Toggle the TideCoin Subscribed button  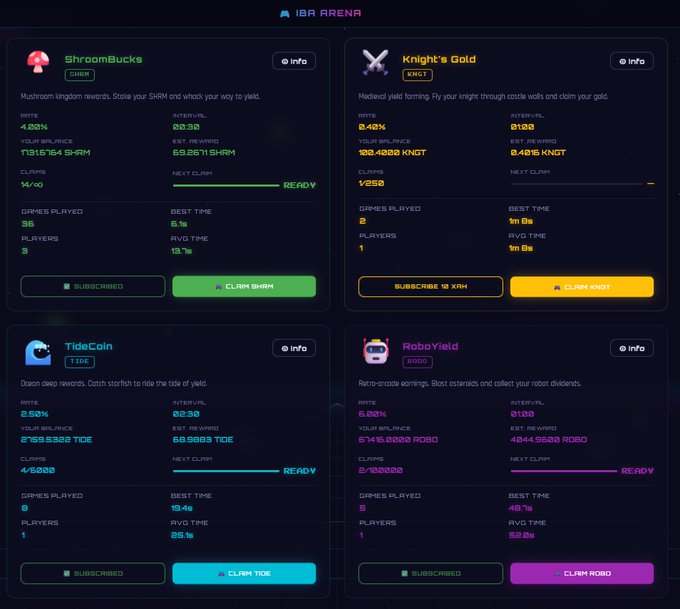[93, 573]
